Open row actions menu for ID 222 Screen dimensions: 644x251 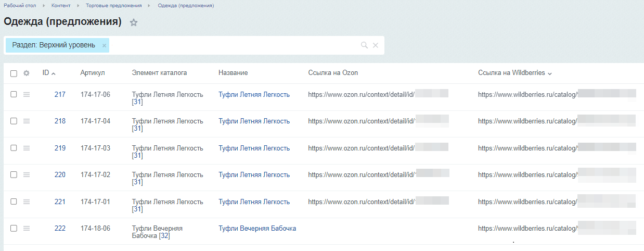click(27, 228)
